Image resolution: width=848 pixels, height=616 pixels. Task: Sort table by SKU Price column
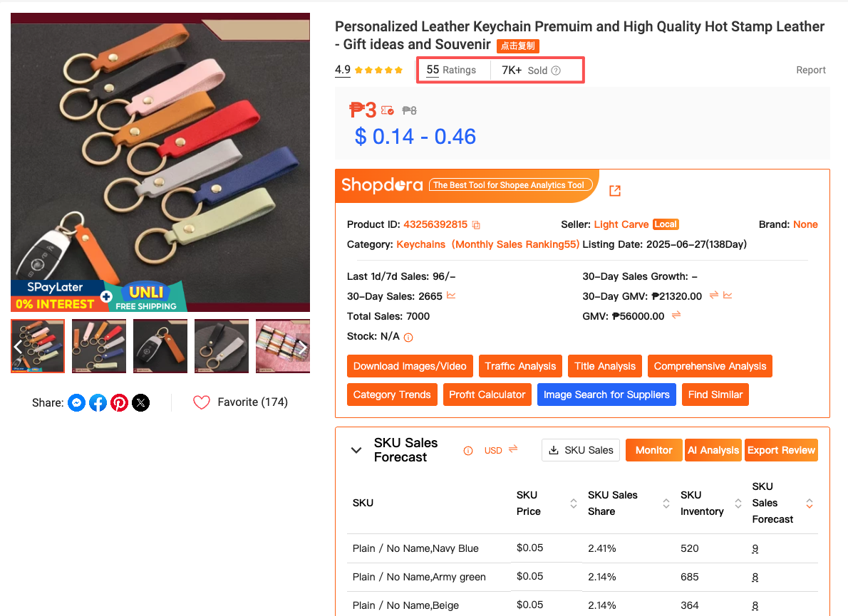pyautogui.click(x=574, y=503)
